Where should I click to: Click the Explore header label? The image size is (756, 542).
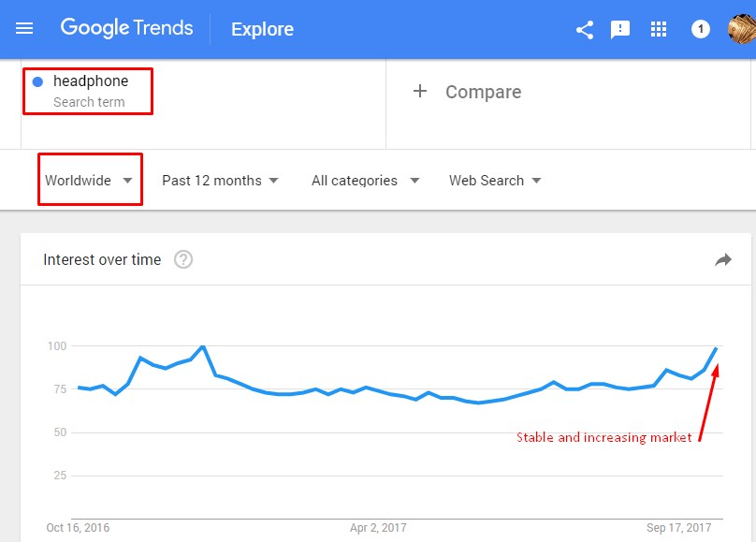click(x=262, y=29)
